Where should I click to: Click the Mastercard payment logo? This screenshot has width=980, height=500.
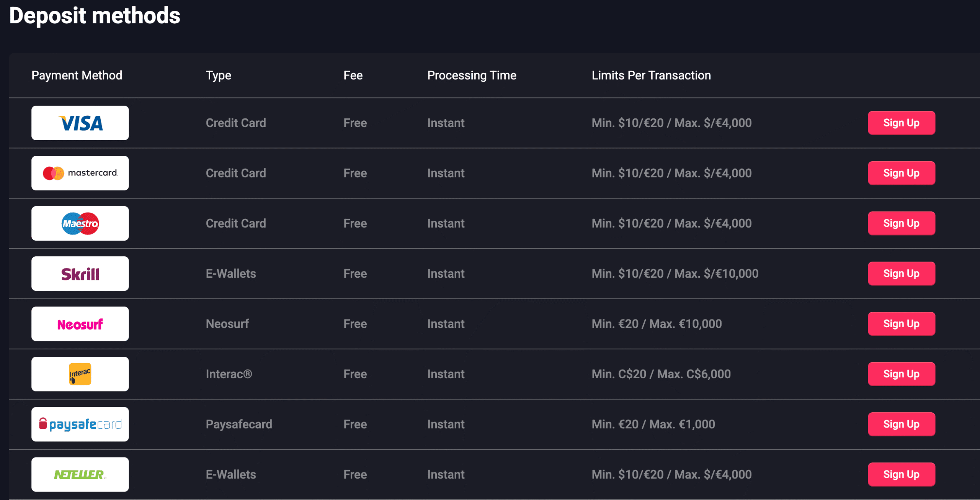[80, 173]
